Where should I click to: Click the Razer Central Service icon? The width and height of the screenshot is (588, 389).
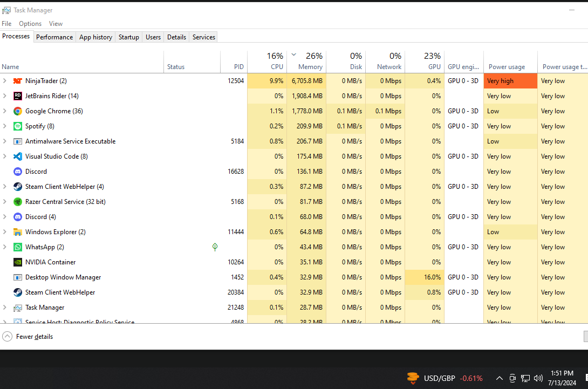coord(18,202)
